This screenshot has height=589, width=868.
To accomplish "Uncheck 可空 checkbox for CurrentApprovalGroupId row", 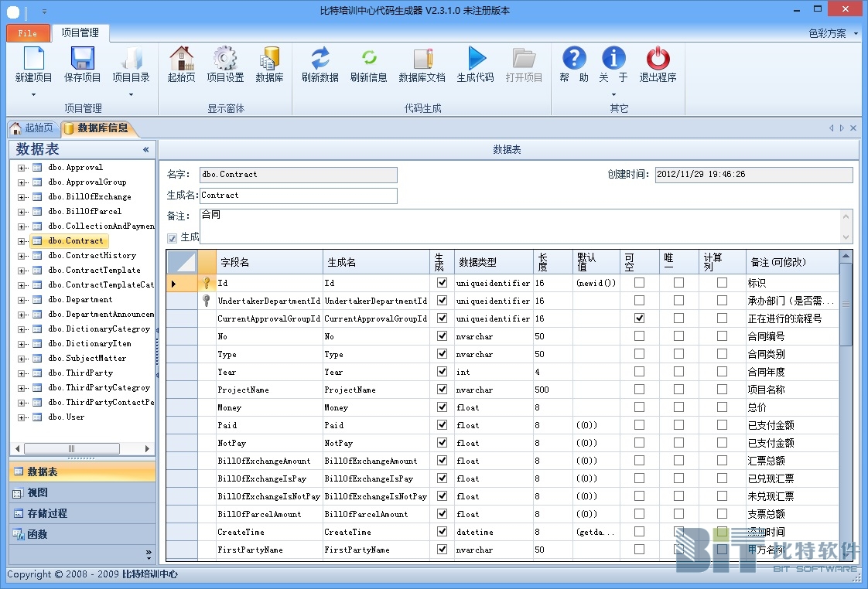I will click(x=639, y=318).
